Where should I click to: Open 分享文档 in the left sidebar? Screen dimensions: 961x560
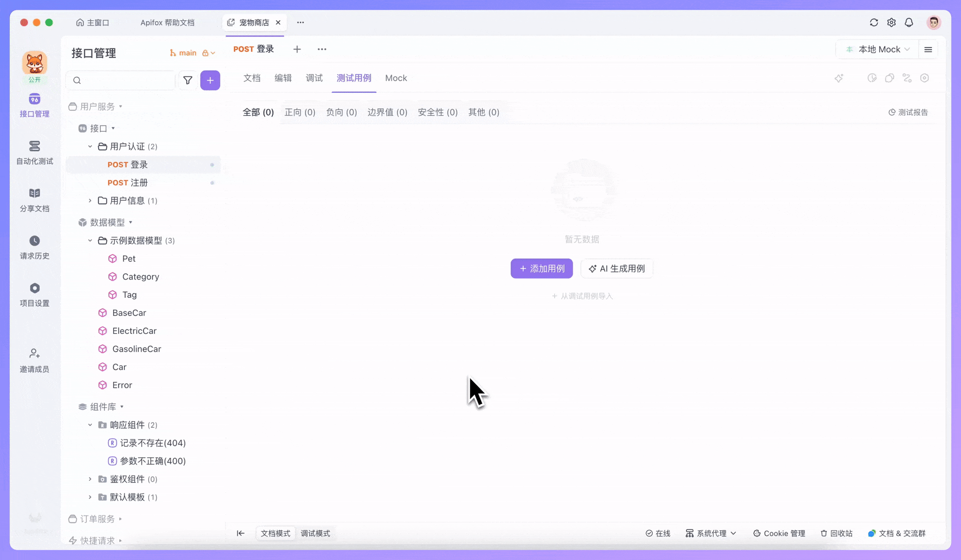(x=34, y=199)
